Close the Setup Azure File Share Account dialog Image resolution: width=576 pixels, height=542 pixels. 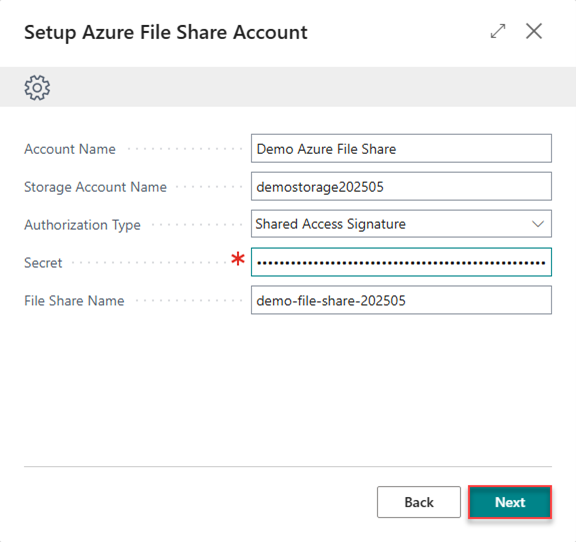(x=533, y=31)
